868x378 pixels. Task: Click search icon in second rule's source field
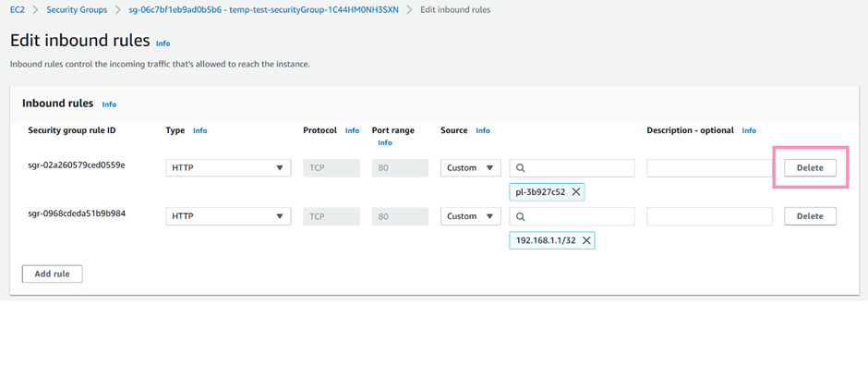pos(521,216)
